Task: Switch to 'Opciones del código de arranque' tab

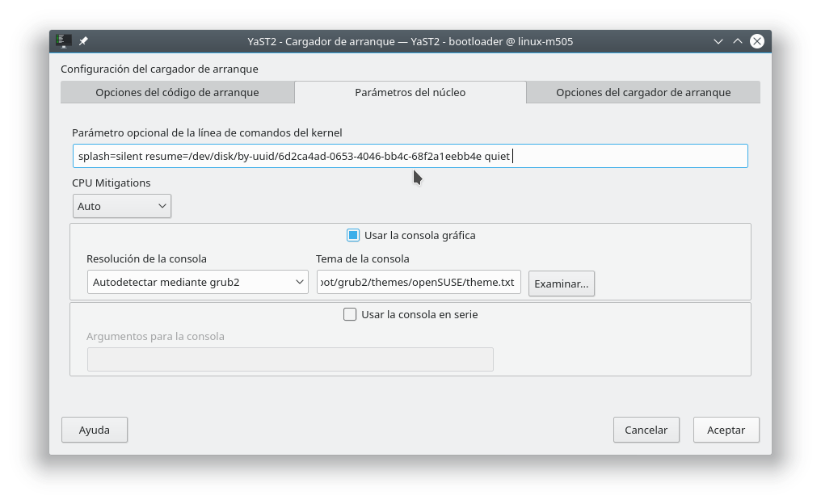Action: coord(176,92)
